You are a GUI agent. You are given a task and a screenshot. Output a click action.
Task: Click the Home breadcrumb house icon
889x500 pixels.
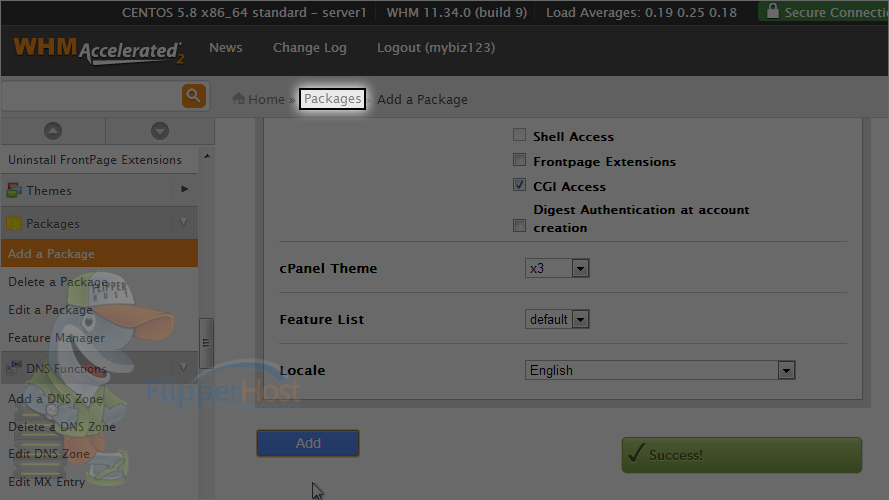click(x=239, y=99)
